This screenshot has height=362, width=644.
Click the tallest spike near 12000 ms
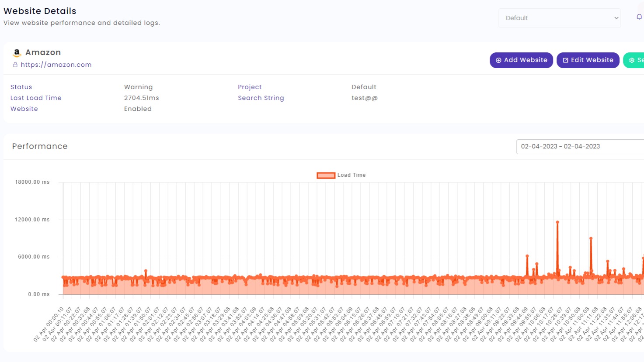[x=557, y=222]
